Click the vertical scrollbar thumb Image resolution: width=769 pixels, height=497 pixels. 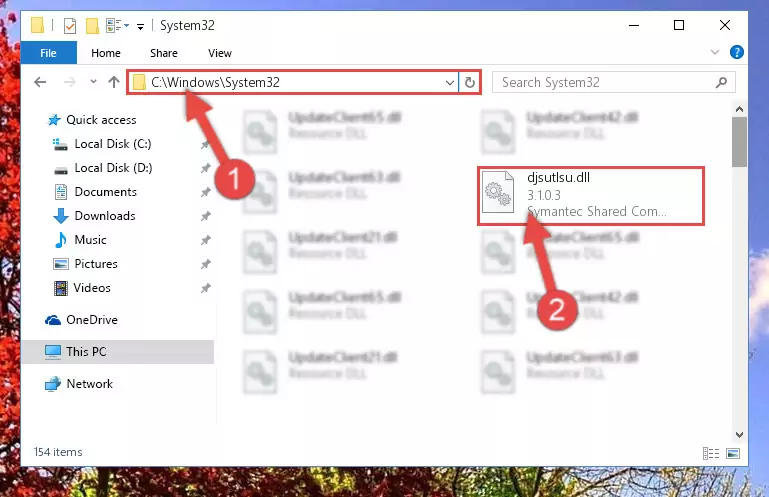tap(739, 142)
